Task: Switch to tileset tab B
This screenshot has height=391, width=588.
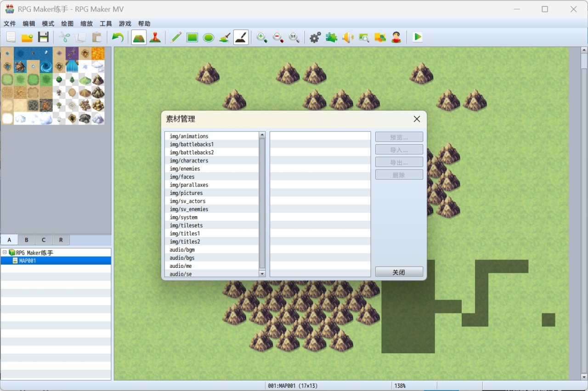Action: (27, 240)
